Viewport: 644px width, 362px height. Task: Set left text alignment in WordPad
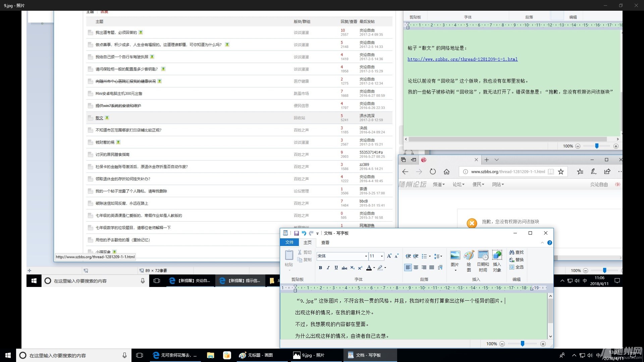tap(408, 267)
